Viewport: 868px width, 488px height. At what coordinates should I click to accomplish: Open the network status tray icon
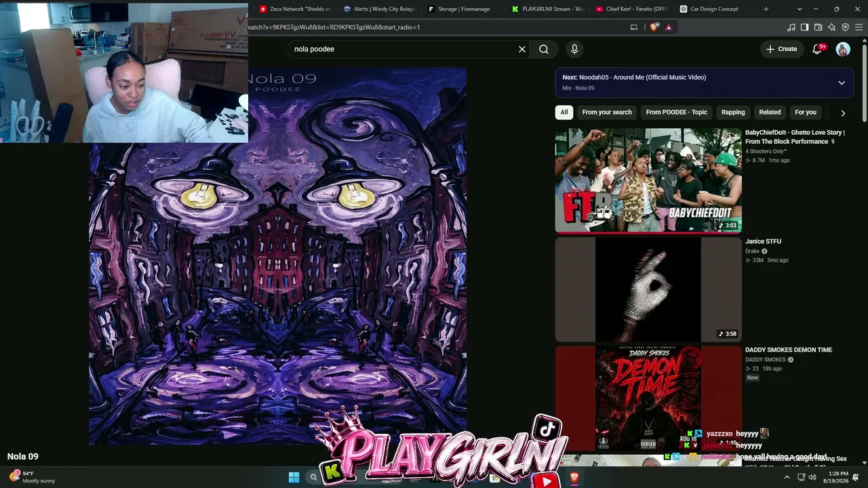pyautogui.click(x=801, y=477)
